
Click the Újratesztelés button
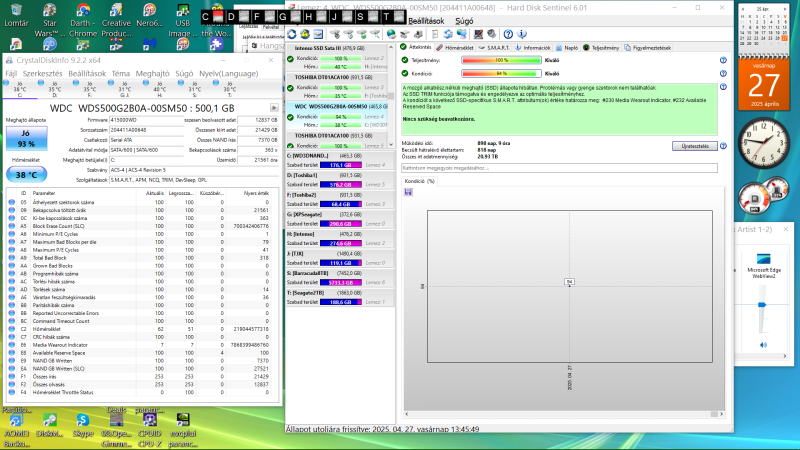click(694, 146)
